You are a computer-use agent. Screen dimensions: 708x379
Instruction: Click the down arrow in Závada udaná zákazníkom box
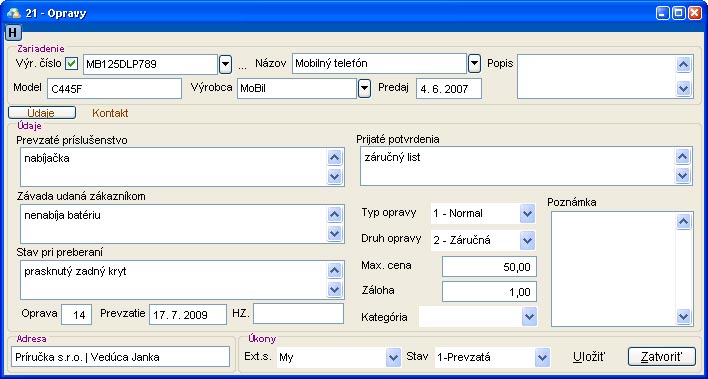335,234
